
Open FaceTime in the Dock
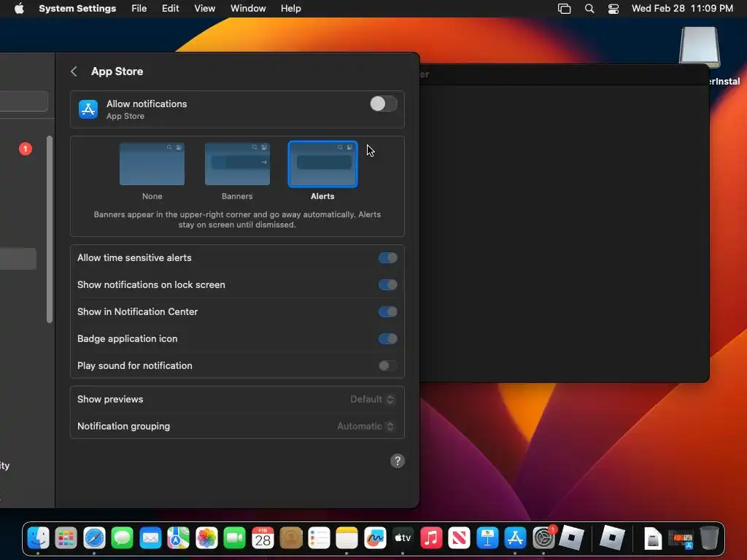click(x=234, y=538)
